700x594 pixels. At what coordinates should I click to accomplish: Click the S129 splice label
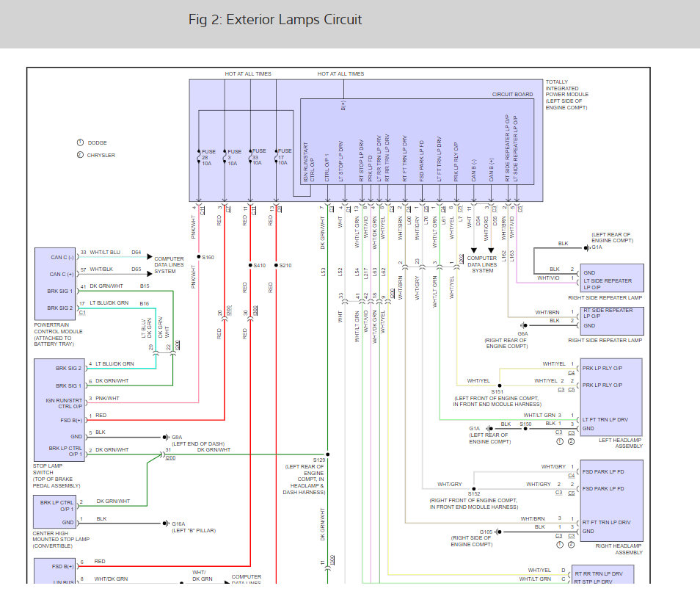point(319,460)
